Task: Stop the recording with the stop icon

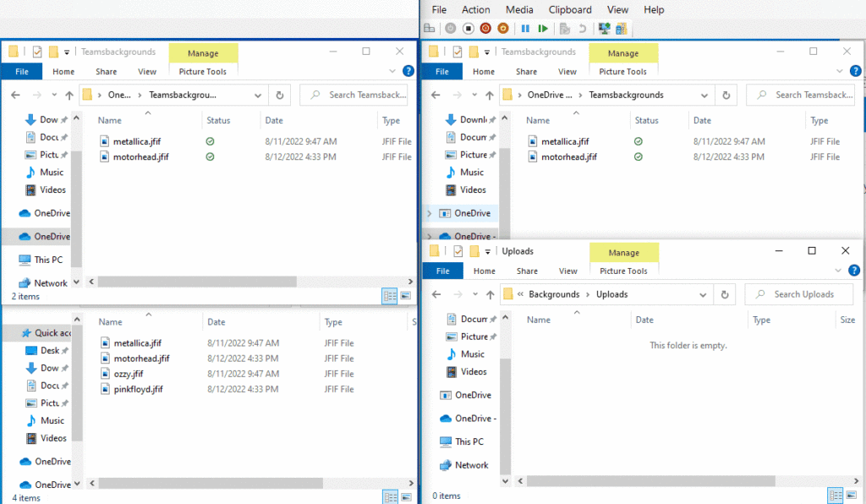Action: pos(469,28)
